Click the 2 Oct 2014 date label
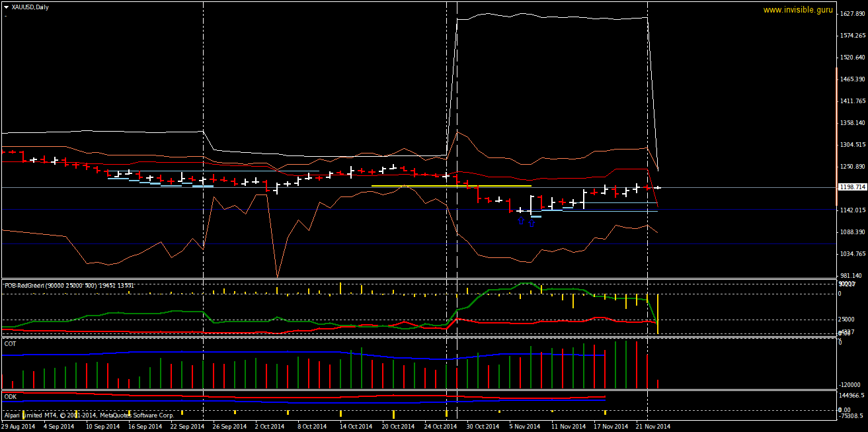 pos(270,427)
